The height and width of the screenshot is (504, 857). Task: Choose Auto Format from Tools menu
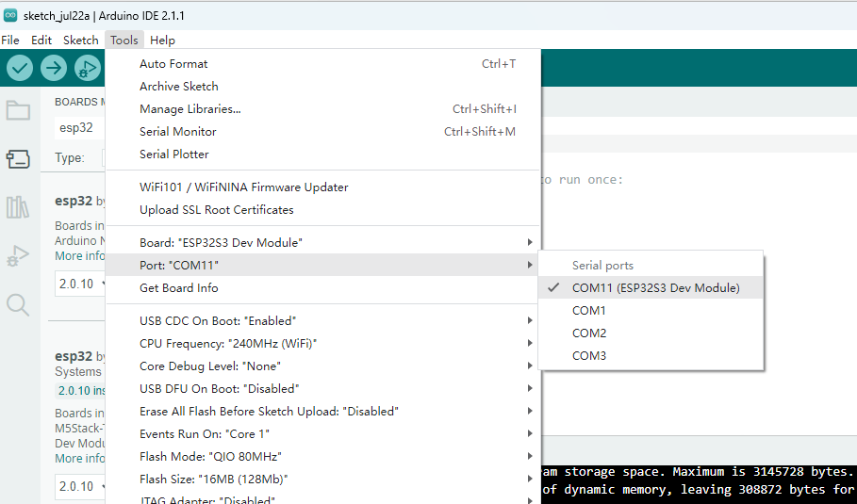click(x=323, y=64)
